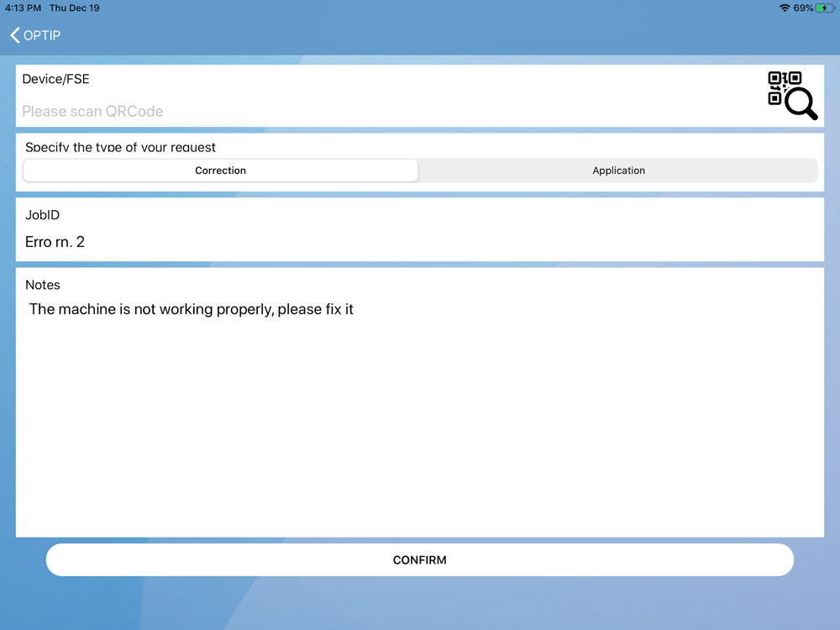
Task: Tap the 'Specify the type of your request' label
Action: coord(120,147)
